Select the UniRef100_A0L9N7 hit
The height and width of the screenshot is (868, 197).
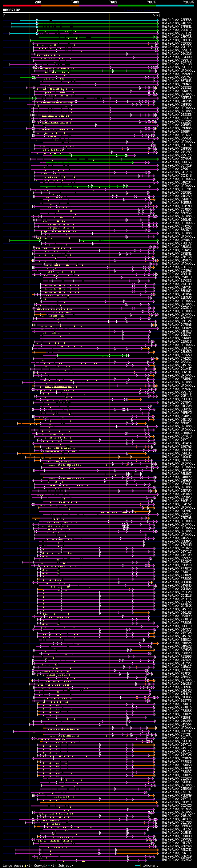176,511
